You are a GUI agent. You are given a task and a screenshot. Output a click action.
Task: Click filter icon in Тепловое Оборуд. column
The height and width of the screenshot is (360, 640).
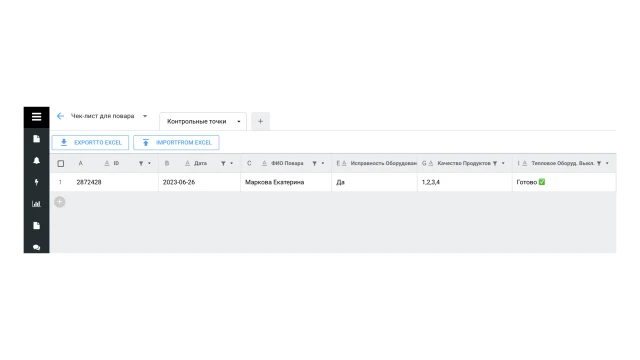(599, 163)
